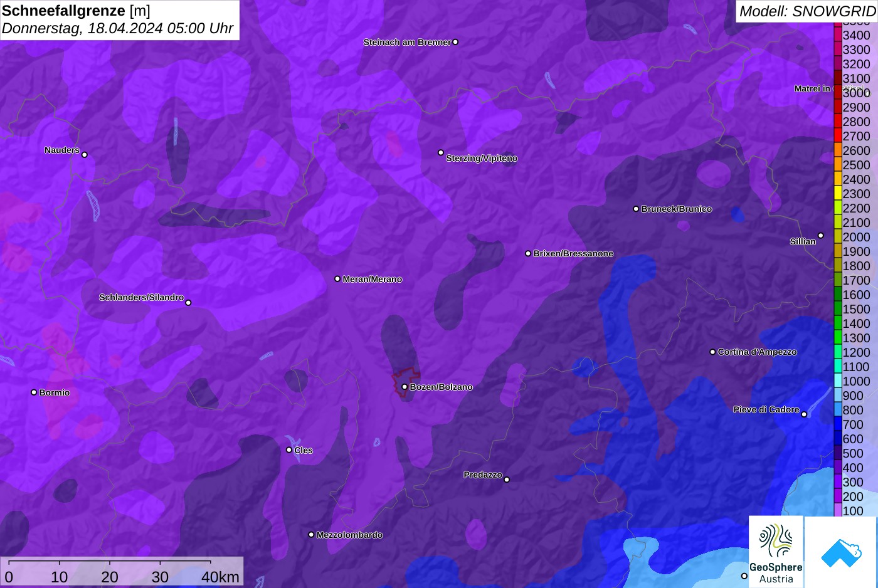
Task: Click the Brixen/Bressanone name label
Action: (573, 253)
